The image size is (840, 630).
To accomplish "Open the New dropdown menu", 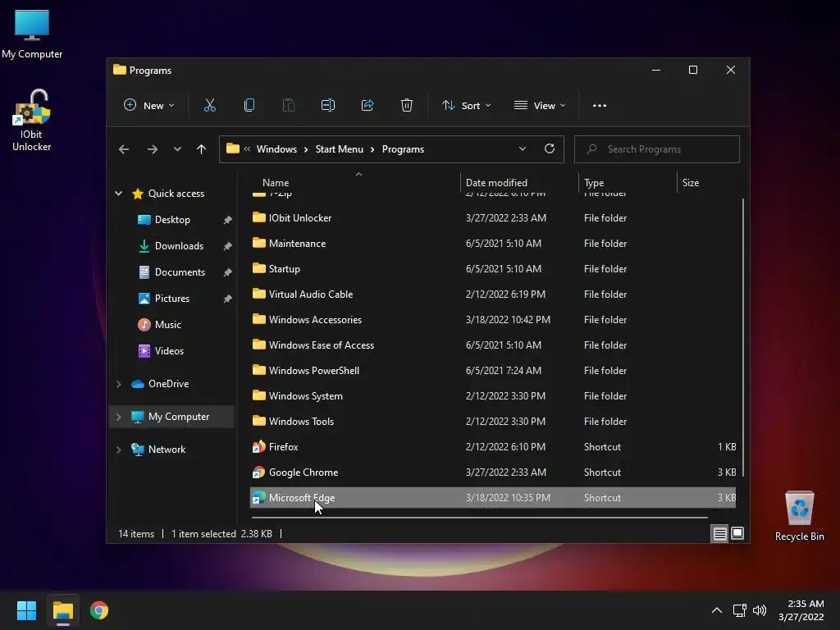I will [x=149, y=106].
